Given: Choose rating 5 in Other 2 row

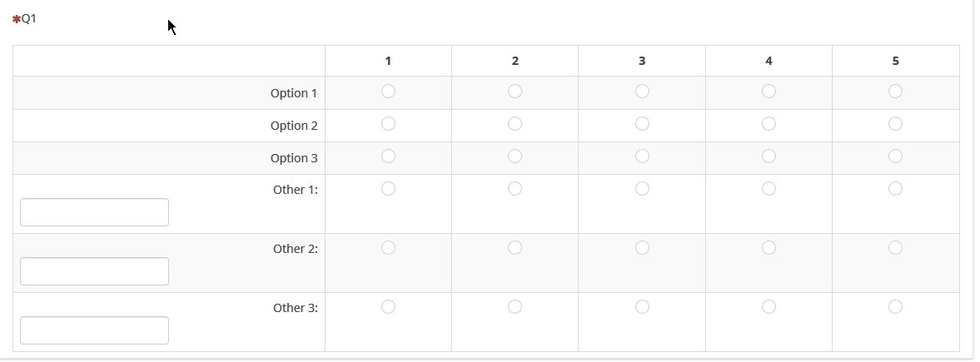Looking at the screenshot, I should coord(895,248).
